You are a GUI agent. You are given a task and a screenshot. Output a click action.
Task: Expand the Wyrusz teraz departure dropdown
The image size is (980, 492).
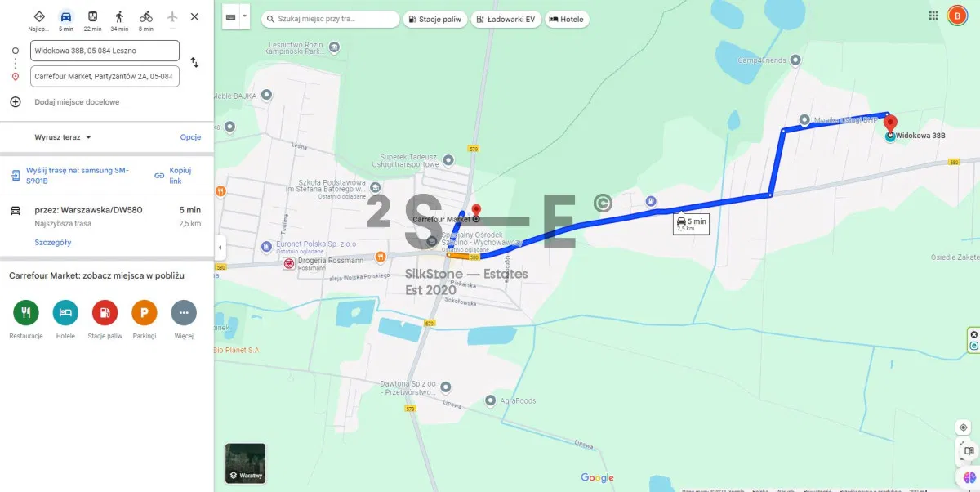point(64,137)
